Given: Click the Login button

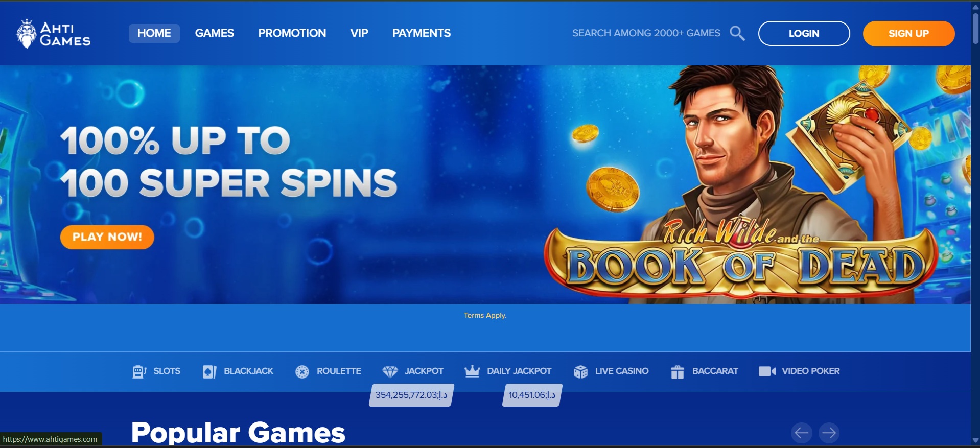Looking at the screenshot, I should (x=804, y=33).
